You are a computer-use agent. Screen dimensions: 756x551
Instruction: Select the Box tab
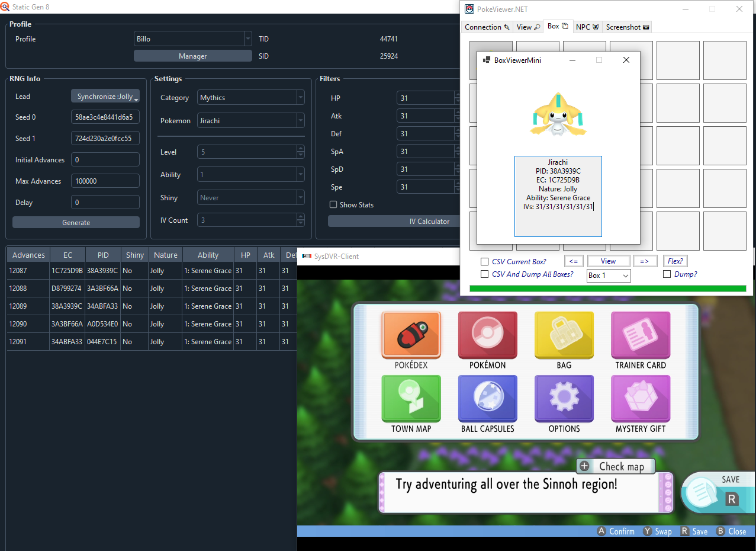coord(558,26)
